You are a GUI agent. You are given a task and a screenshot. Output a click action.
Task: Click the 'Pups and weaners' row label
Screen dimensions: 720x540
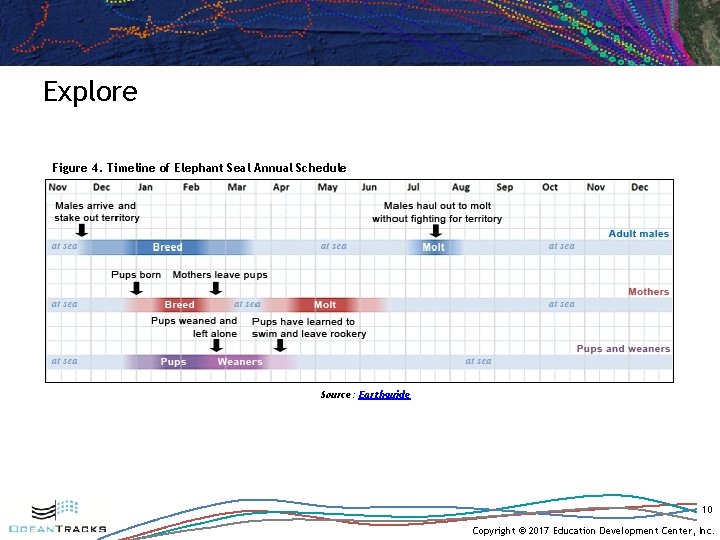(623, 349)
